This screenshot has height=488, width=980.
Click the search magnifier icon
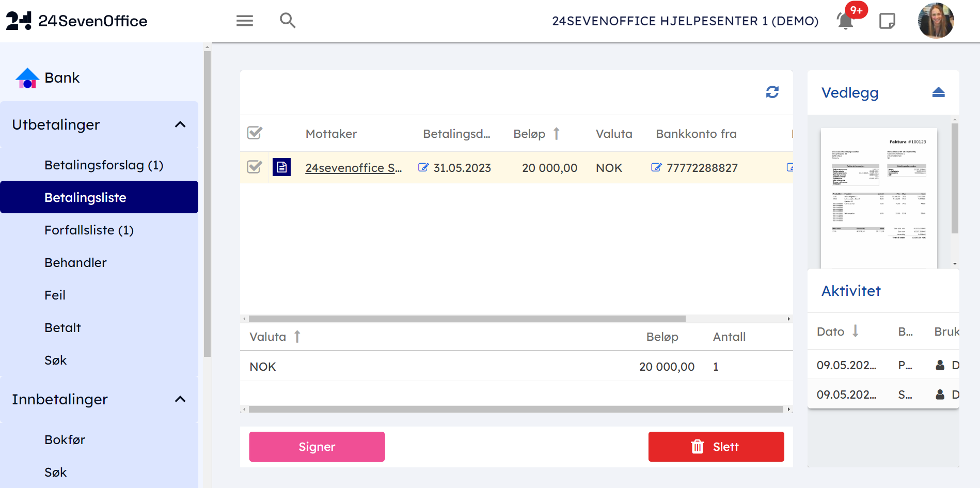pyautogui.click(x=288, y=21)
